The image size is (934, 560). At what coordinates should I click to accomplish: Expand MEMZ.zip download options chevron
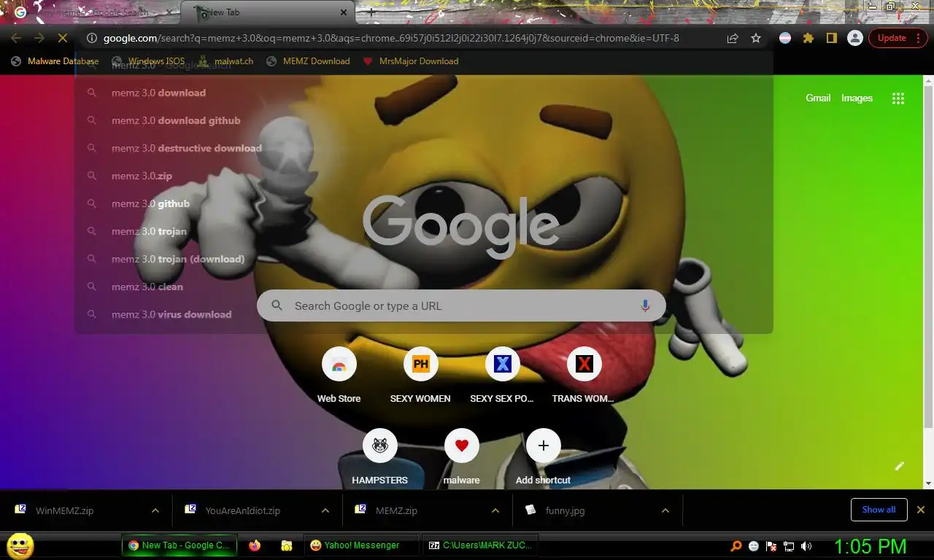[495, 510]
